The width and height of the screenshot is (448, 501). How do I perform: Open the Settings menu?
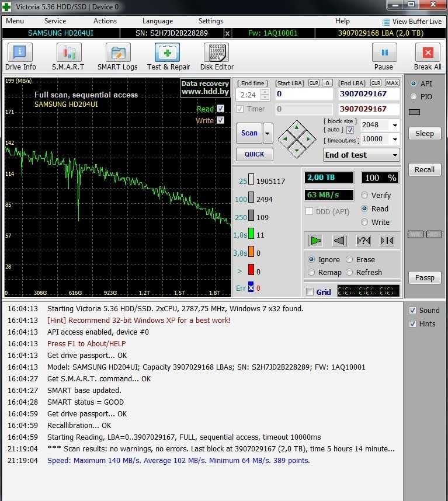(x=211, y=21)
